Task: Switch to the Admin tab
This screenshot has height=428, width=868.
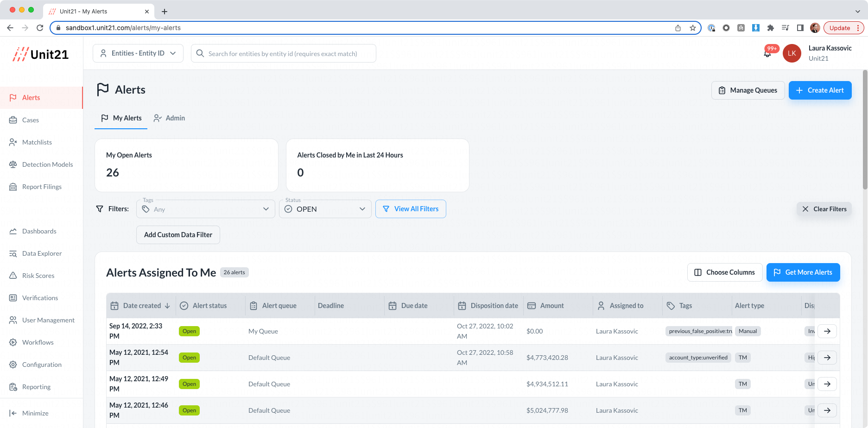Action: coord(169,119)
